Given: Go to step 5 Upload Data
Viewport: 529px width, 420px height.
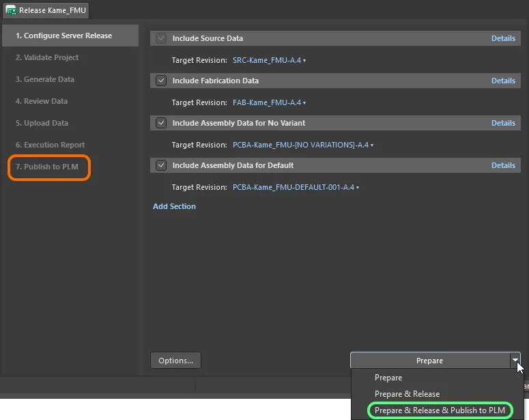Looking at the screenshot, I should pos(42,123).
